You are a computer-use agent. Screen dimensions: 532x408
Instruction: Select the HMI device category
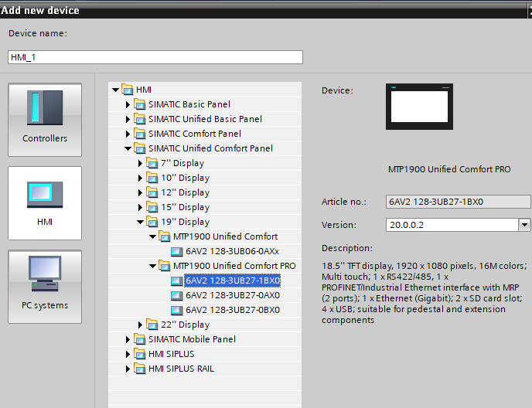coord(45,202)
